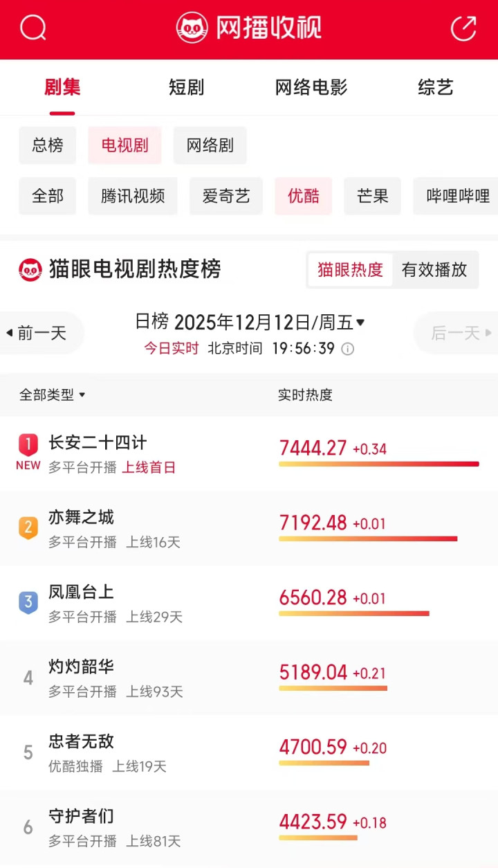The image size is (498, 868).
Task: Go to 前一天 ranking
Action: point(41,334)
